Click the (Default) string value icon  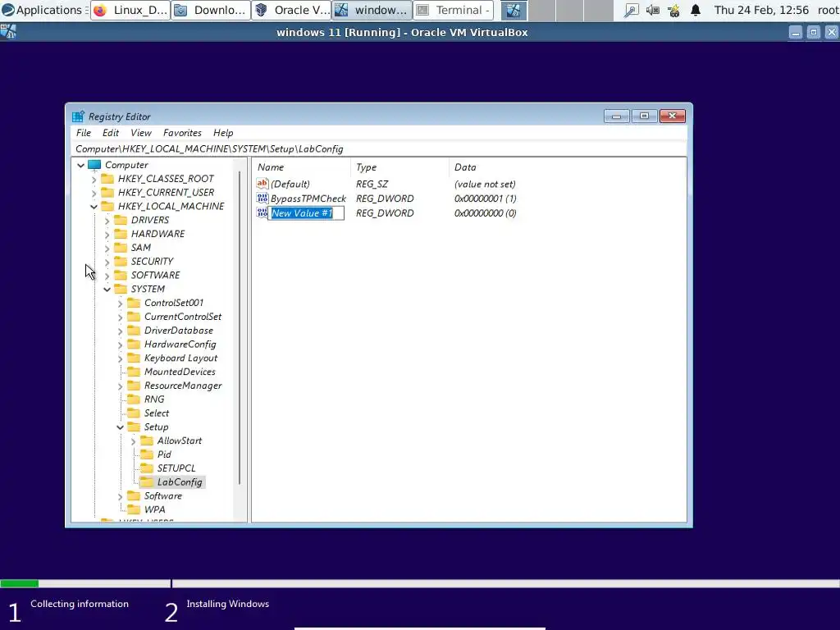tap(262, 184)
